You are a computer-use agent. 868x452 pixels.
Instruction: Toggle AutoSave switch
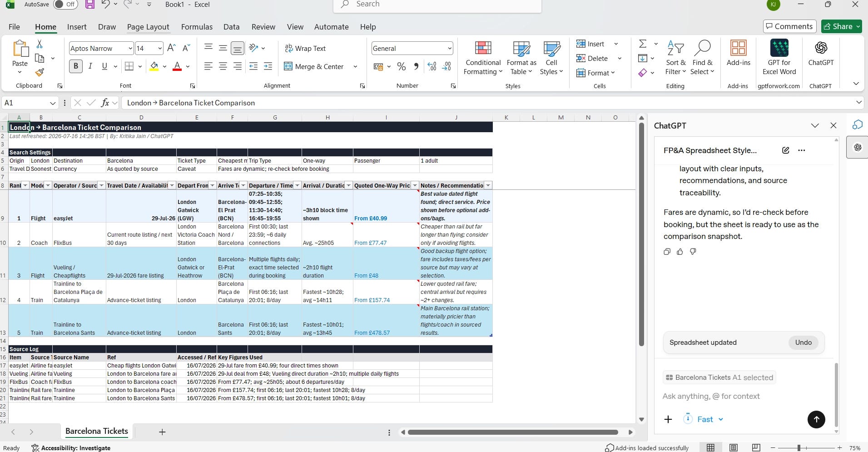pyautogui.click(x=65, y=5)
